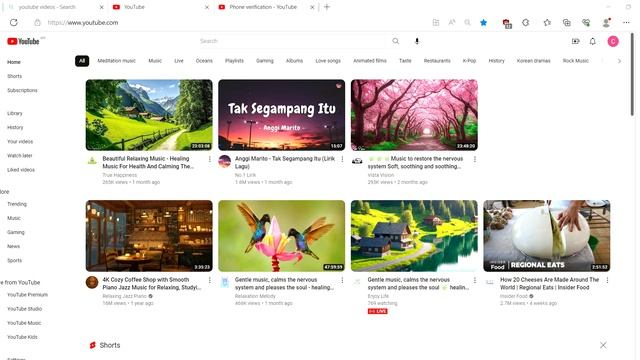Click the YouTube logo

23,41
